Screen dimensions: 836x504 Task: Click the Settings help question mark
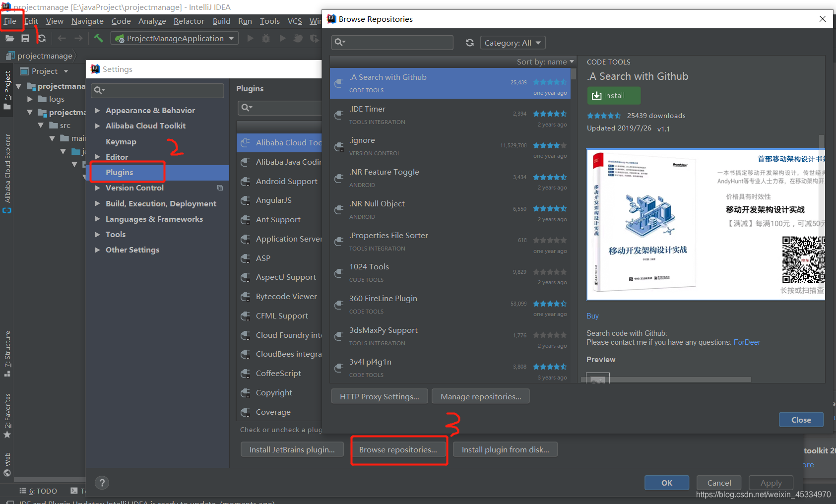[102, 483]
